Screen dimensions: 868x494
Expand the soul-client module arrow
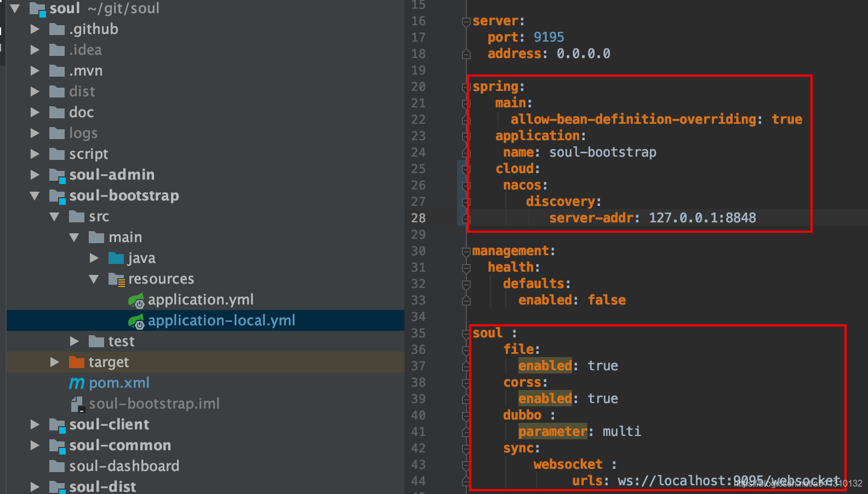35,424
